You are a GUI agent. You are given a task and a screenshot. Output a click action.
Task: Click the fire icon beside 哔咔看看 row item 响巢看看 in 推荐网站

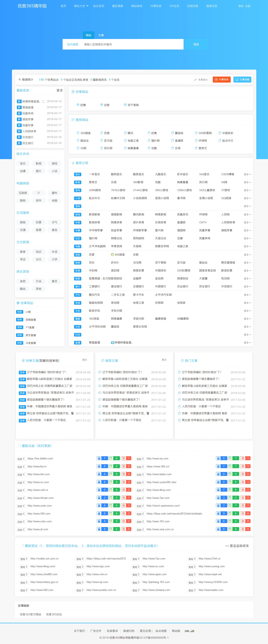[x=125, y=148]
